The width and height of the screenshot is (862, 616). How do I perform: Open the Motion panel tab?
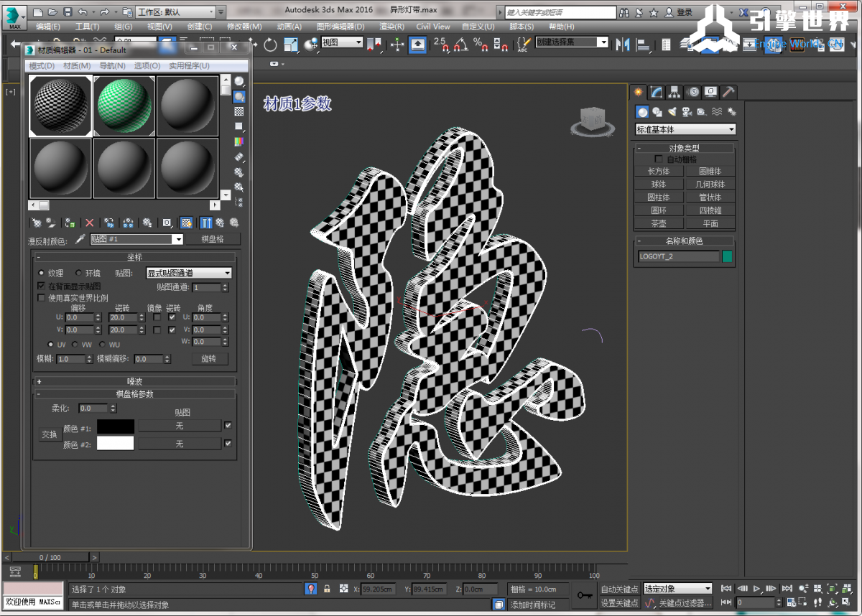(x=693, y=92)
